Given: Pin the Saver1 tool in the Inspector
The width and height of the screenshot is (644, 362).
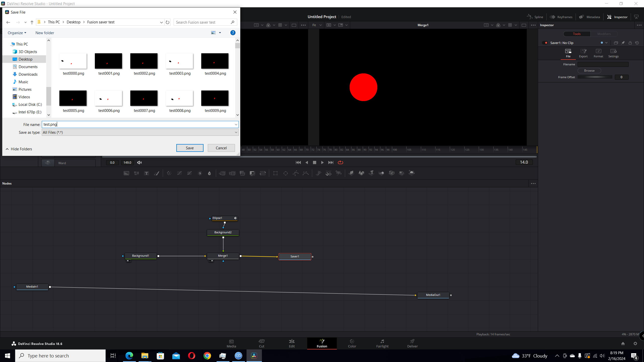Looking at the screenshot, I should pos(623,43).
